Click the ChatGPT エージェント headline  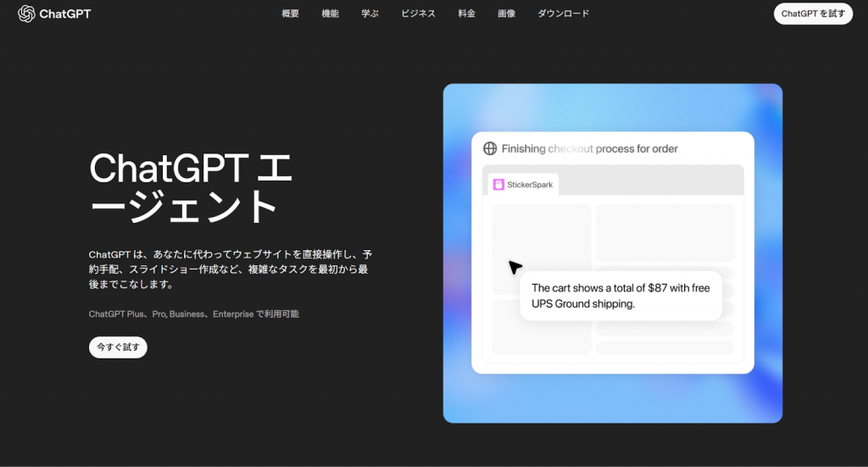point(191,187)
